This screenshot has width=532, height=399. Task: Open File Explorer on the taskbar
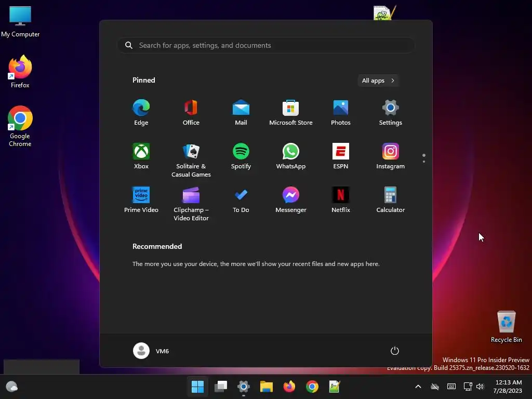point(267,387)
